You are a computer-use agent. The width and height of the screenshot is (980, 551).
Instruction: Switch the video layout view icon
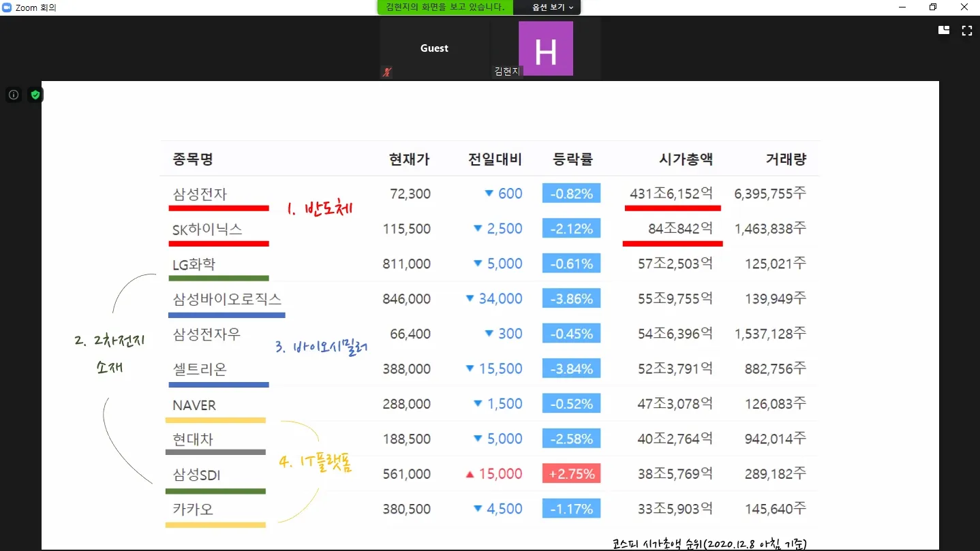[x=944, y=30]
